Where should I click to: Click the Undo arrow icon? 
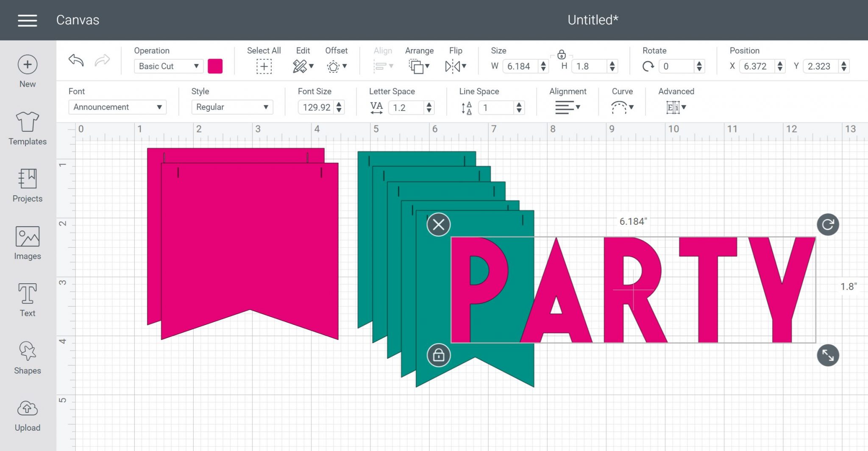point(76,61)
